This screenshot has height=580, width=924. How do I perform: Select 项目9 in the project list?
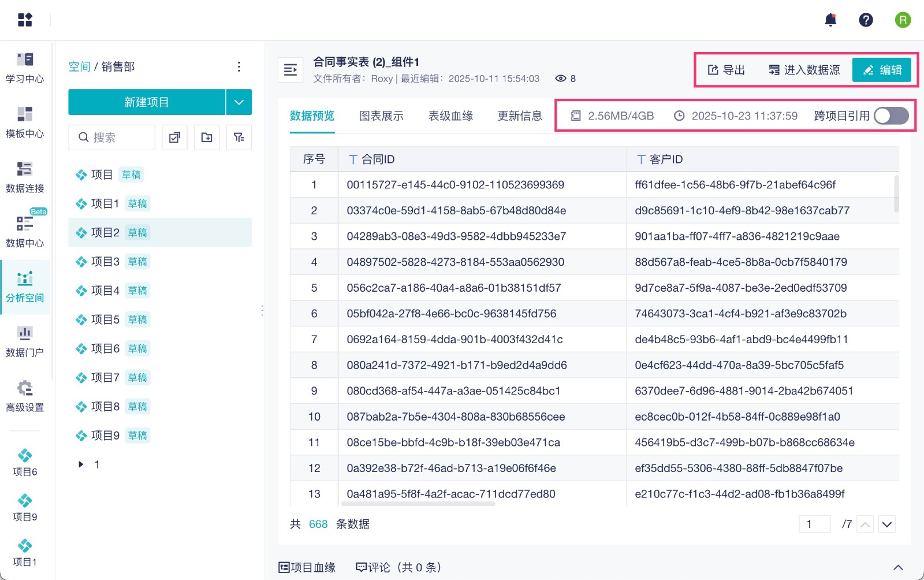[x=160, y=436]
